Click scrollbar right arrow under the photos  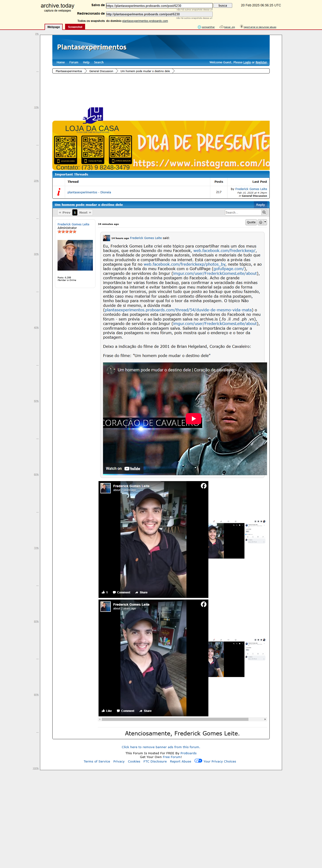click(265, 719)
